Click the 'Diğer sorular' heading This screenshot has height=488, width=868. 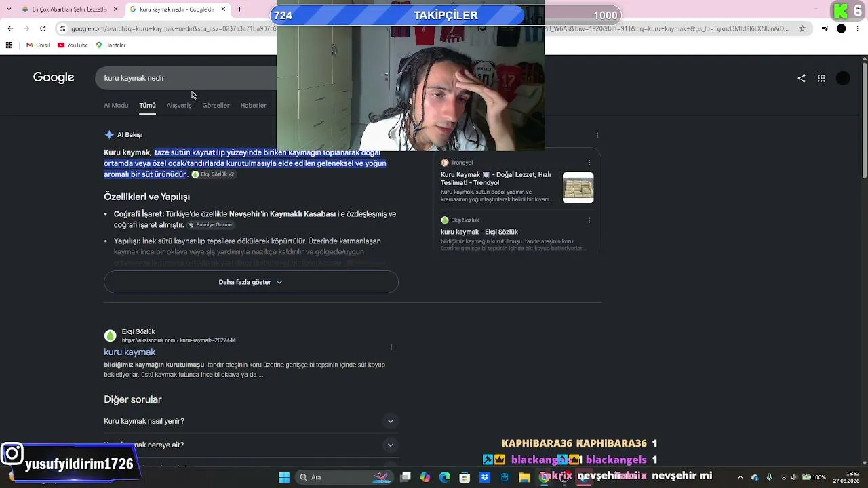(x=133, y=399)
